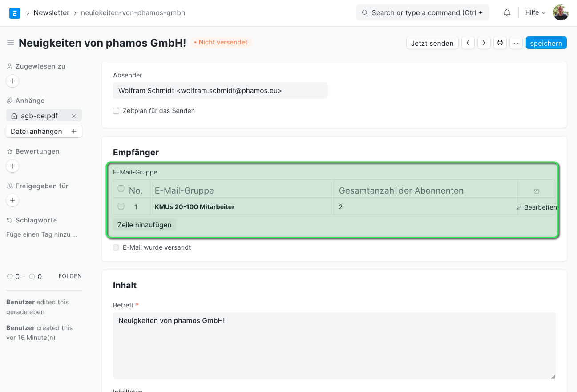
Task: Click Datei anhängen button
Action: point(44,131)
